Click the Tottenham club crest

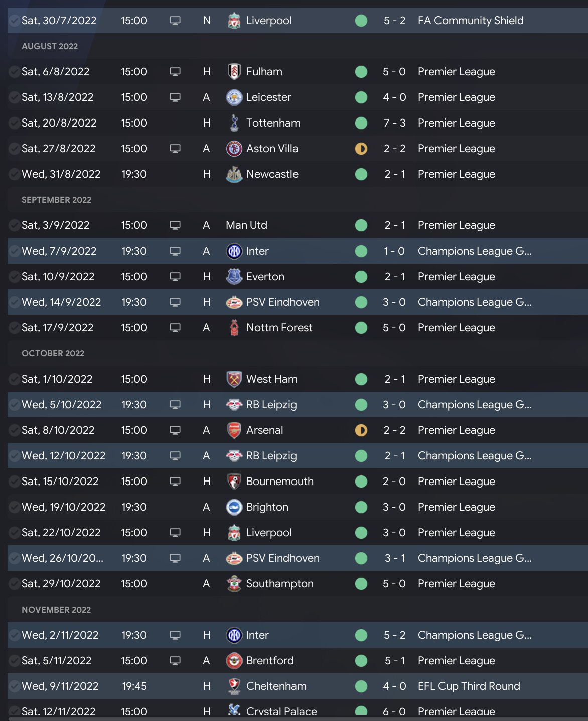(234, 123)
